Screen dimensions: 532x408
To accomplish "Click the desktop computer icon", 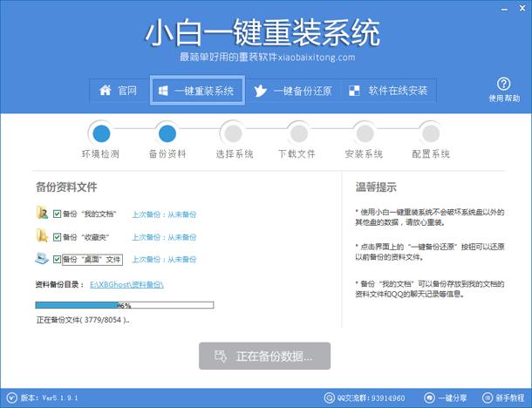I will pyautogui.click(x=42, y=258).
